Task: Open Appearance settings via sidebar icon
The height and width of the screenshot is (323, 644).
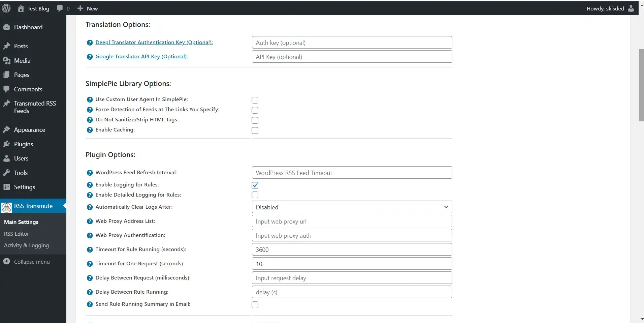Action: coord(7,129)
